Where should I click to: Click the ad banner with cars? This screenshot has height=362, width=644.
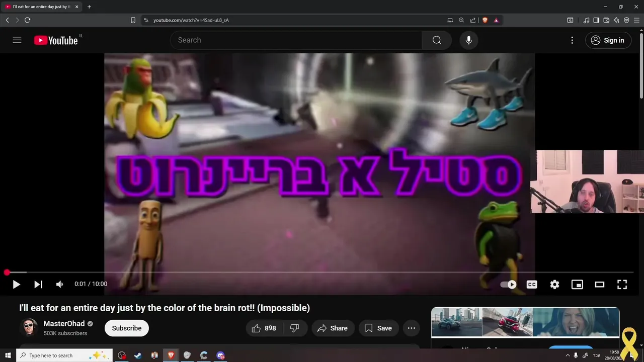[525, 322]
